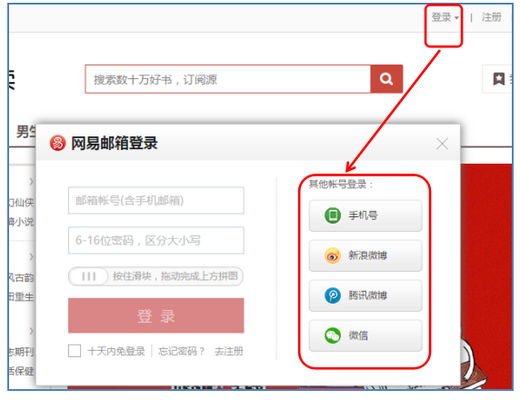
Task: Click the red search magnifier icon
Action: click(x=386, y=79)
